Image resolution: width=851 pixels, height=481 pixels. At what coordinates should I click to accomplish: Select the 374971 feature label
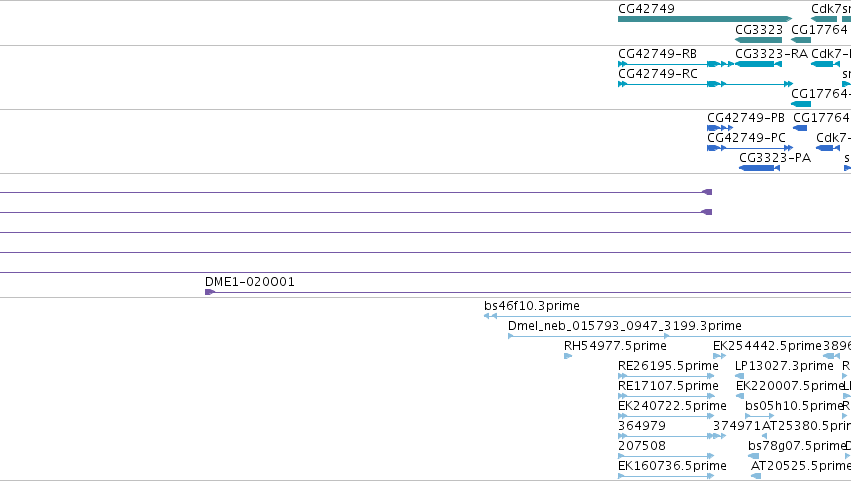coord(737,426)
